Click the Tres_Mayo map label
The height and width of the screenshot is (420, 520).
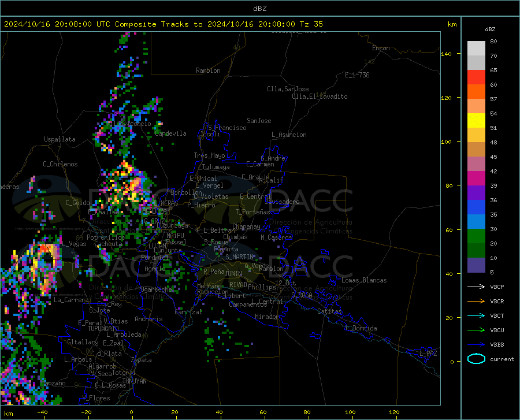(x=209, y=155)
